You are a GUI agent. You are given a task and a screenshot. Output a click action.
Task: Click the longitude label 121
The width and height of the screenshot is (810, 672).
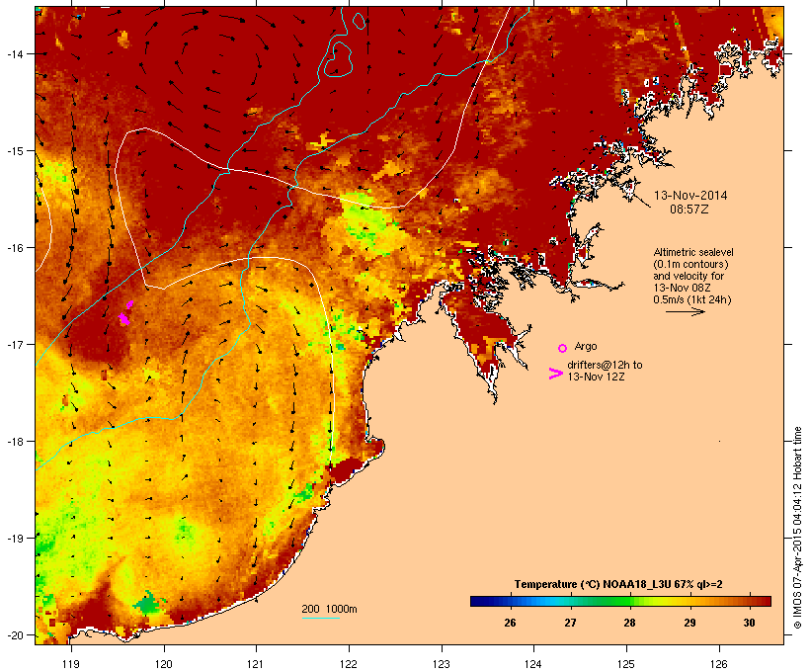click(x=256, y=664)
